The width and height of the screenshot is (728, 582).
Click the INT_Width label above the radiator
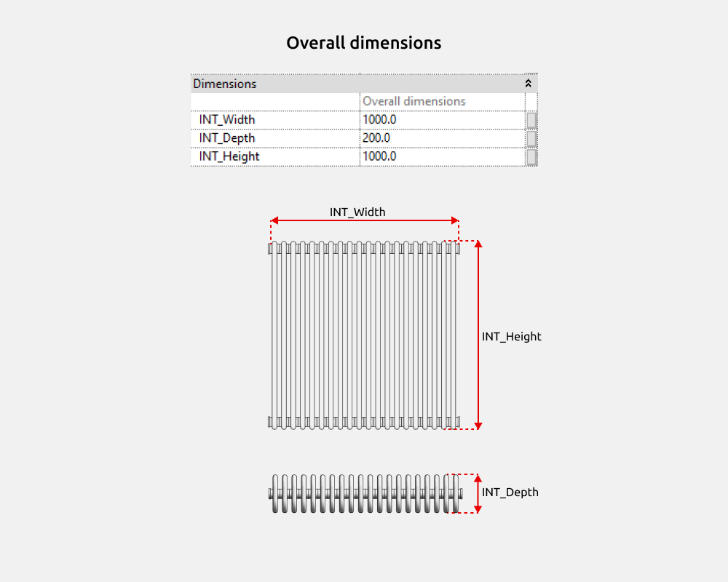click(357, 212)
